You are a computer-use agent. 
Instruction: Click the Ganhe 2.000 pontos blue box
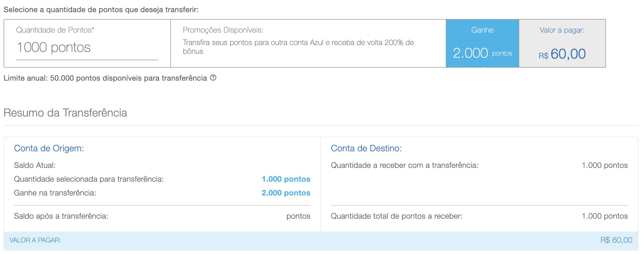click(482, 43)
